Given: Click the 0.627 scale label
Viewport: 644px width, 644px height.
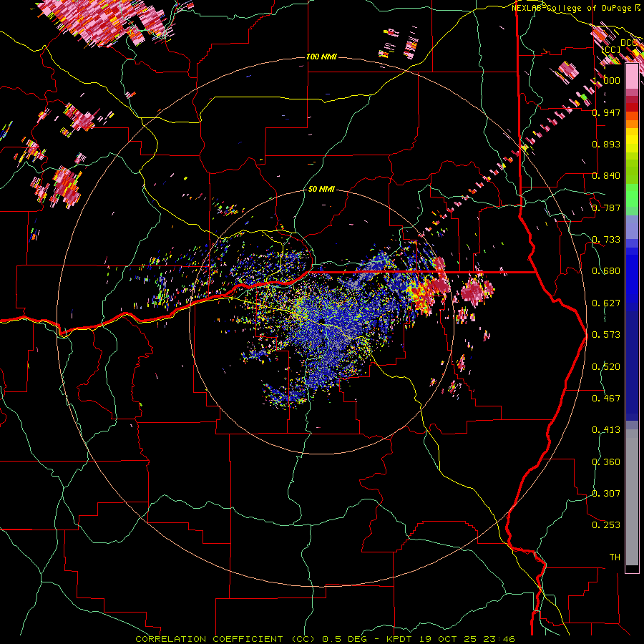Looking at the screenshot, I should click(606, 303).
